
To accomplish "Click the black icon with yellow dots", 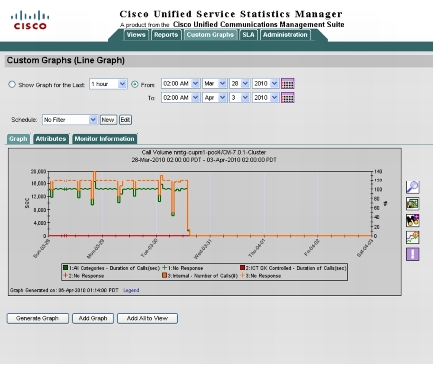I will coord(413,220).
